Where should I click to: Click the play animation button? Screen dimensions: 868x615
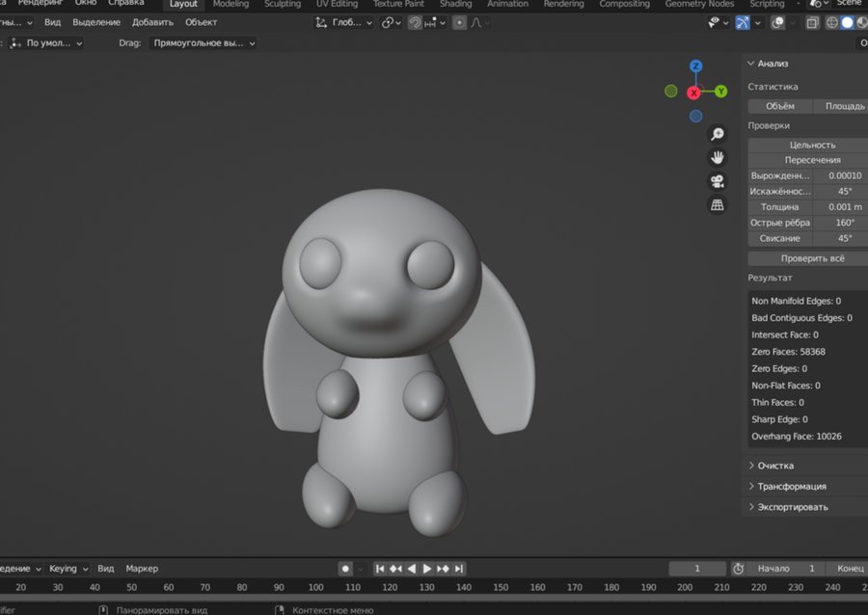tap(427, 569)
